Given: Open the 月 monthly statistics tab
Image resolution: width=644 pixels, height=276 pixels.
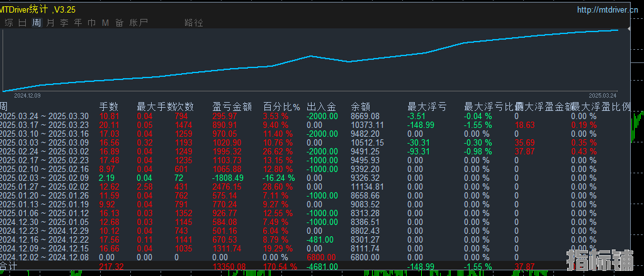Looking at the screenshot, I should [50, 23].
